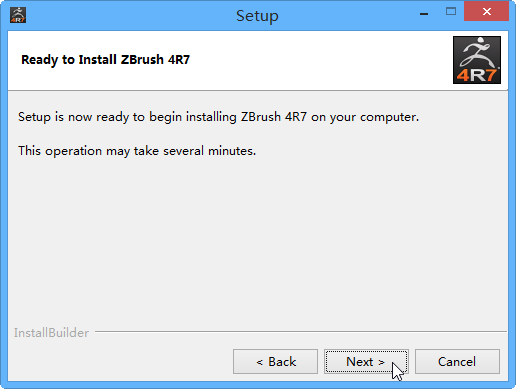
Task: Click the 'This operation may take several minutes' text
Action: tap(137, 151)
